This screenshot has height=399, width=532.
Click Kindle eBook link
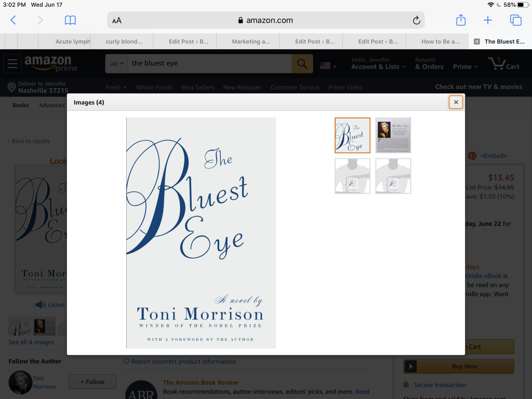coord(483,276)
